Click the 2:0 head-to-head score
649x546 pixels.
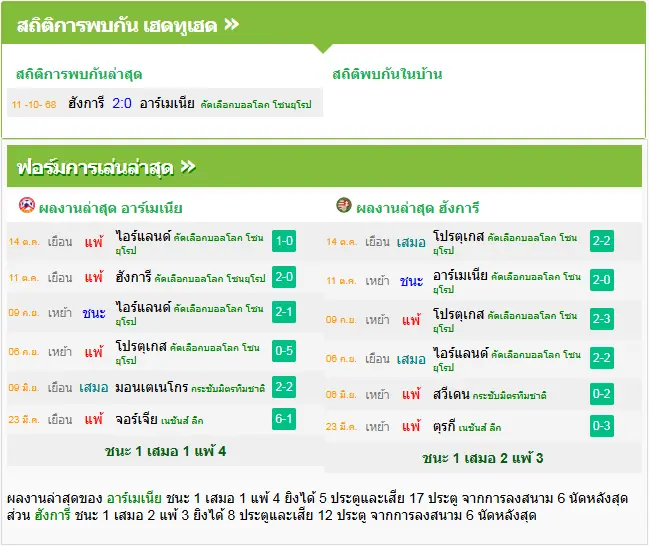pos(122,103)
